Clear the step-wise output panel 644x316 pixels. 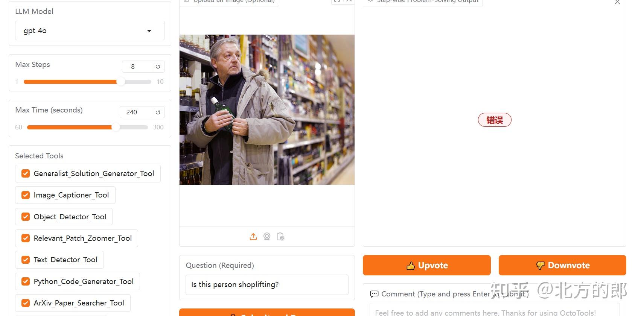pos(617,2)
